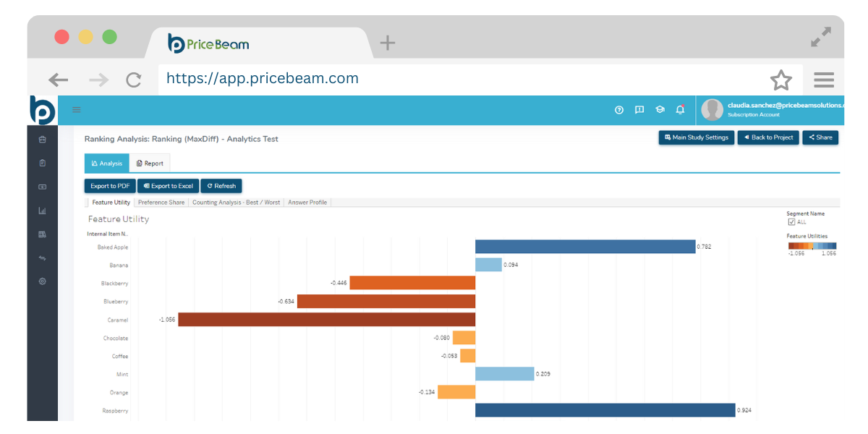
Task: Click the Export to Excel button
Action: click(168, 186)
